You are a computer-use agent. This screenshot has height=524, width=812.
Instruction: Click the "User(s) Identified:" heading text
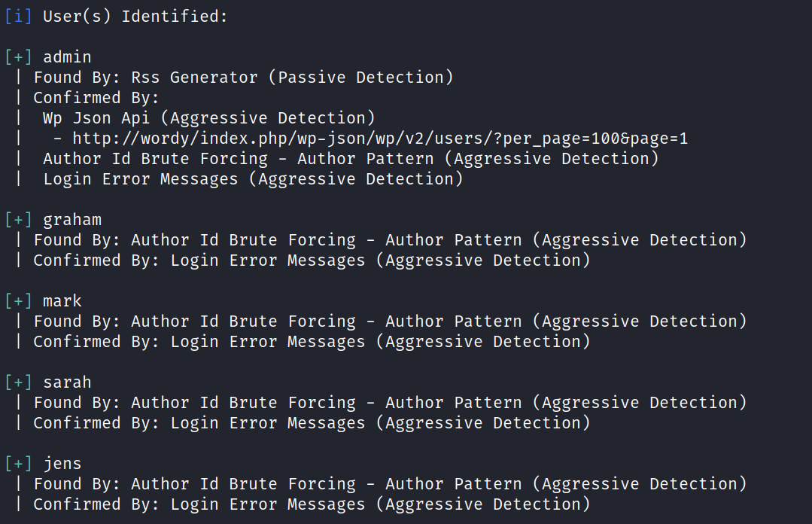point(135,16)
